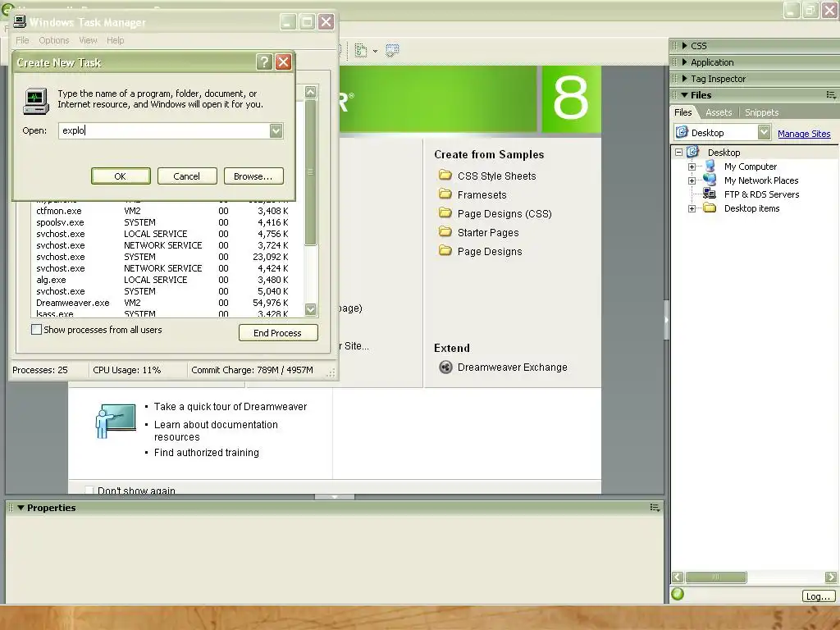Collapse the Desktop tree root node
840x630 pixels.
(x=678, y=152)
